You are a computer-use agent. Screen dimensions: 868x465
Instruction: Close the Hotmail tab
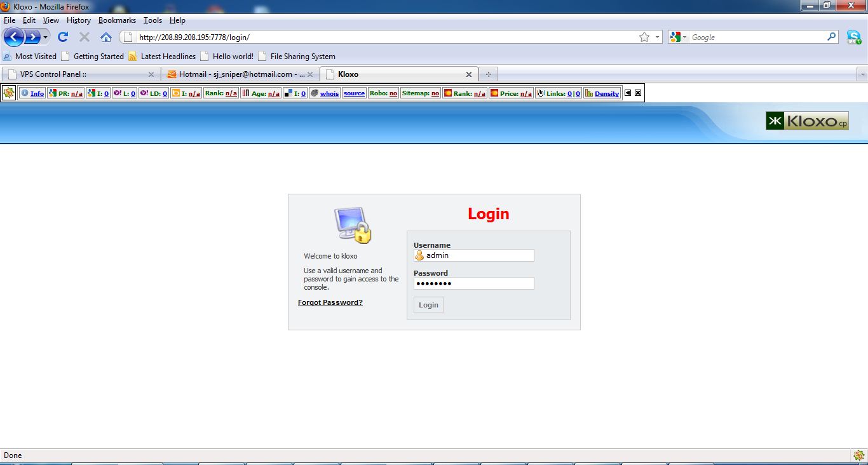(310, 74)
